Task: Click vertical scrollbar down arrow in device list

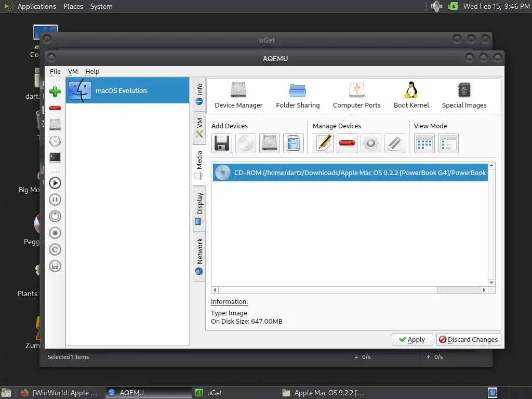Action: click(491, 283)
